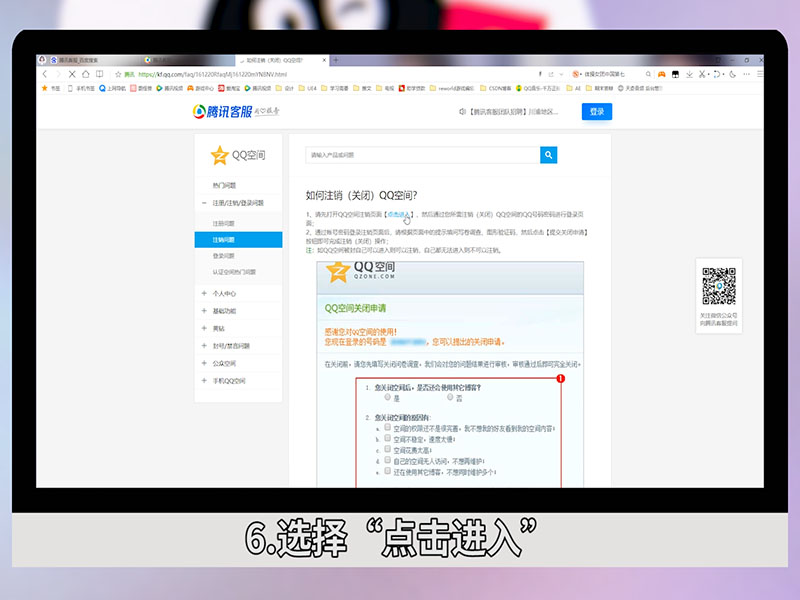Go back with the browser back arrow
This screenshot has height=600, width=800.
(x=45, y=74)
